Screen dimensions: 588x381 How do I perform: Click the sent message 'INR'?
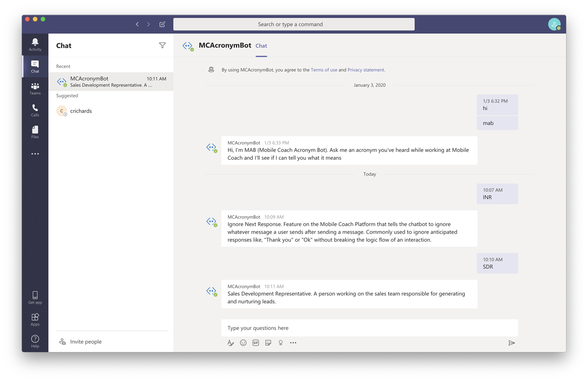point(497,194)
